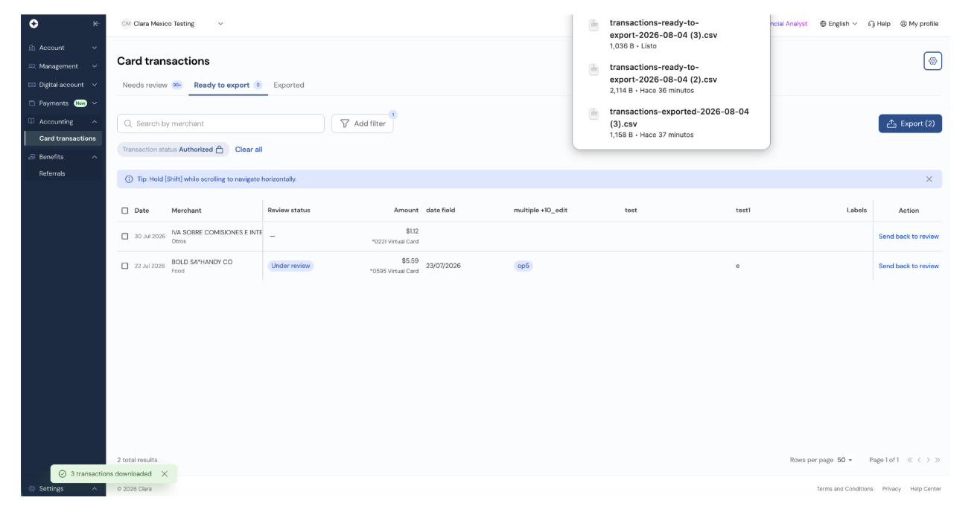
Task: Expand the Digital account sidebar menu
Action: 63,85
